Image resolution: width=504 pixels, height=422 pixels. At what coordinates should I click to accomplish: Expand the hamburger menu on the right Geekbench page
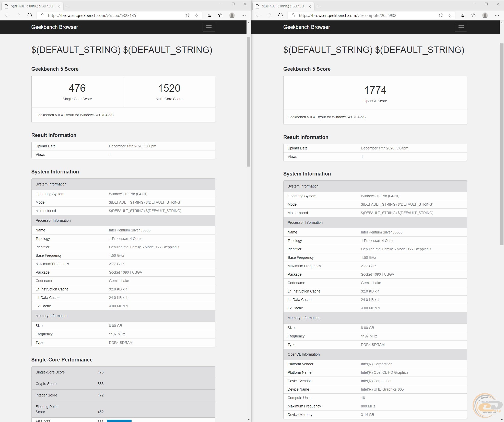461,27
